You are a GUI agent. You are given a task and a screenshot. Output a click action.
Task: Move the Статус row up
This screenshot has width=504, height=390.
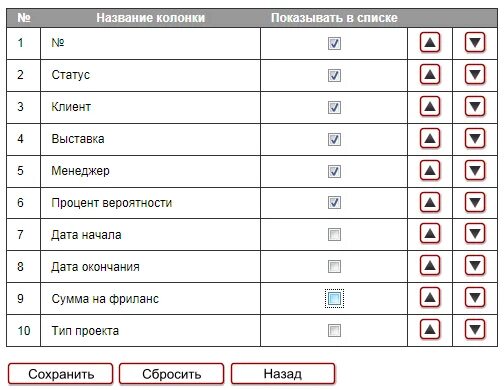(x=430, y=74)
